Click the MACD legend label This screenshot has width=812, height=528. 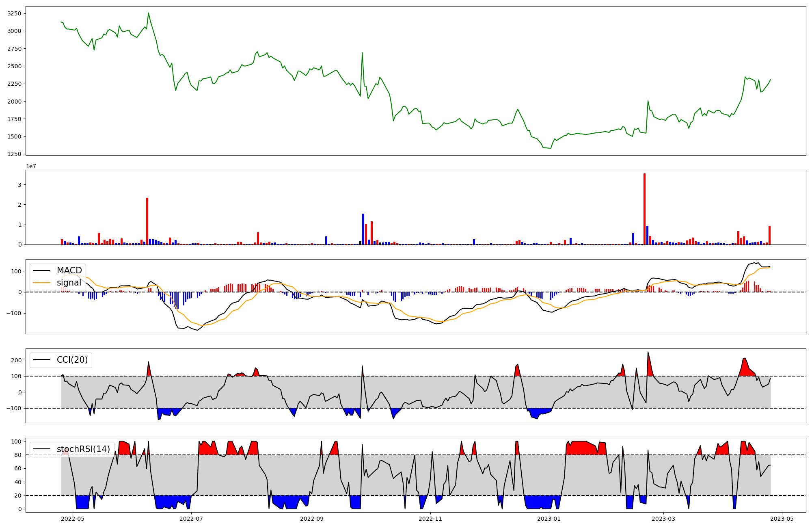pos(69,270)
